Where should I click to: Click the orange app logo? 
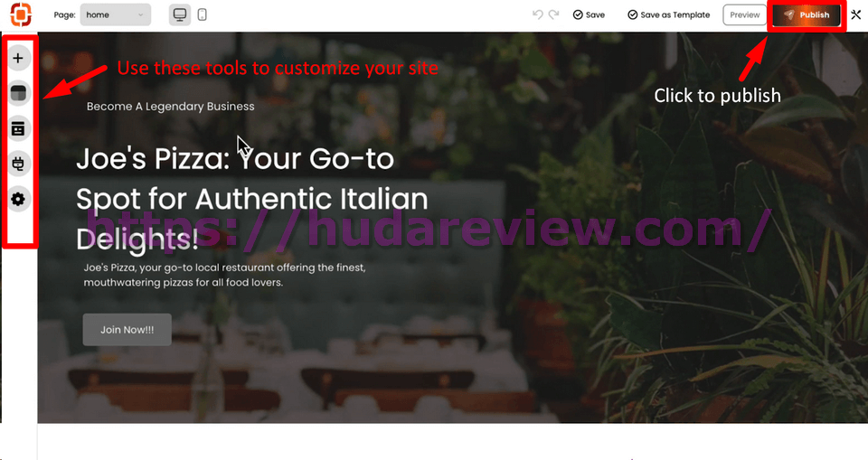tap(21, 14)
